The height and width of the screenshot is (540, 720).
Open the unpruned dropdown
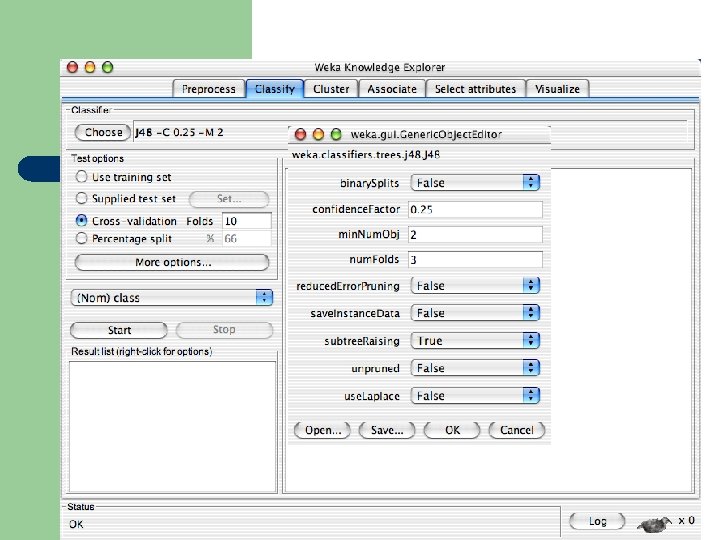(475, 368)
